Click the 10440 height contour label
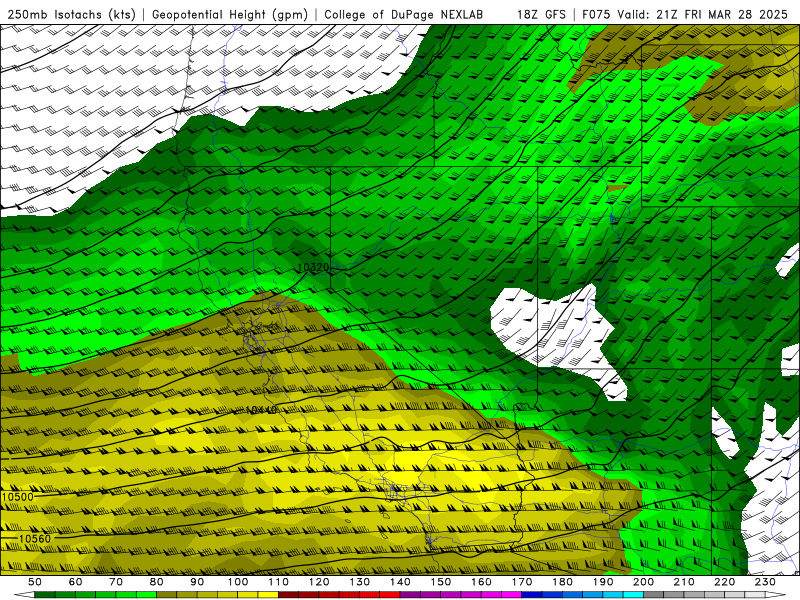The width and height of the screenshot is (800, 600). click(x=261, y=410)
